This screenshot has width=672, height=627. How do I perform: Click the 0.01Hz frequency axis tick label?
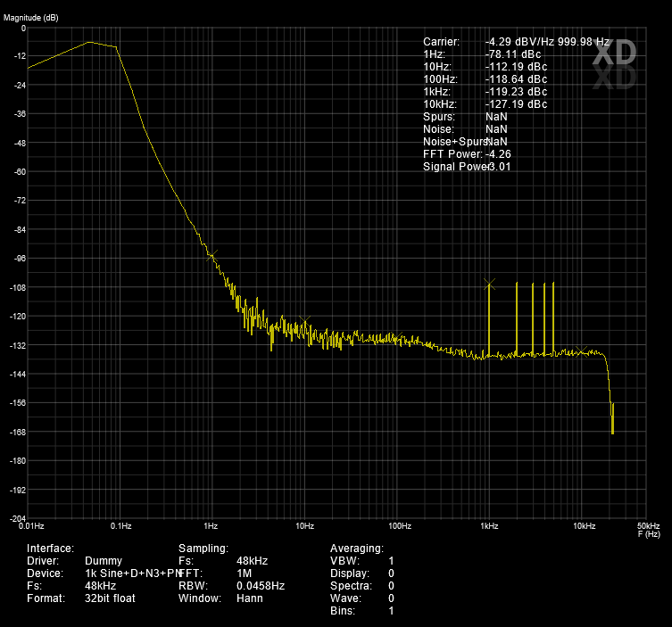pos(31,526)
